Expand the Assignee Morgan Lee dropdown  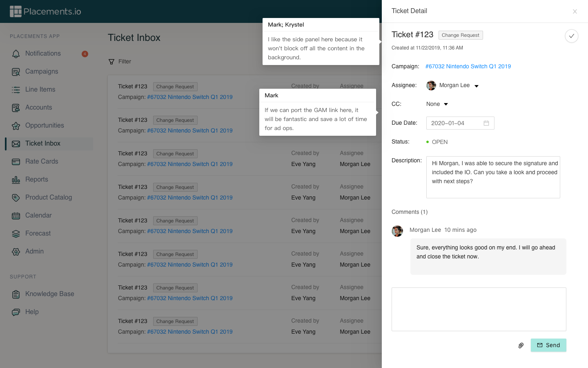[x=476, y=86]
